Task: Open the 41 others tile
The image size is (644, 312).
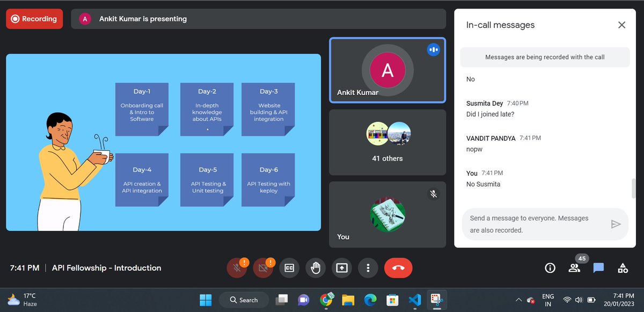Action: (x=387, y=142)
